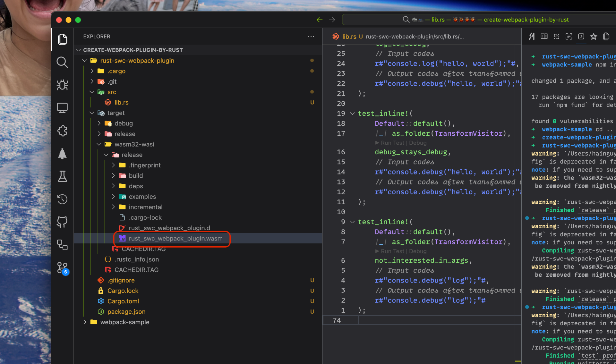Click the copy pages icon in right toolbar
Screen dimensions: 616x364
[606, 37]
